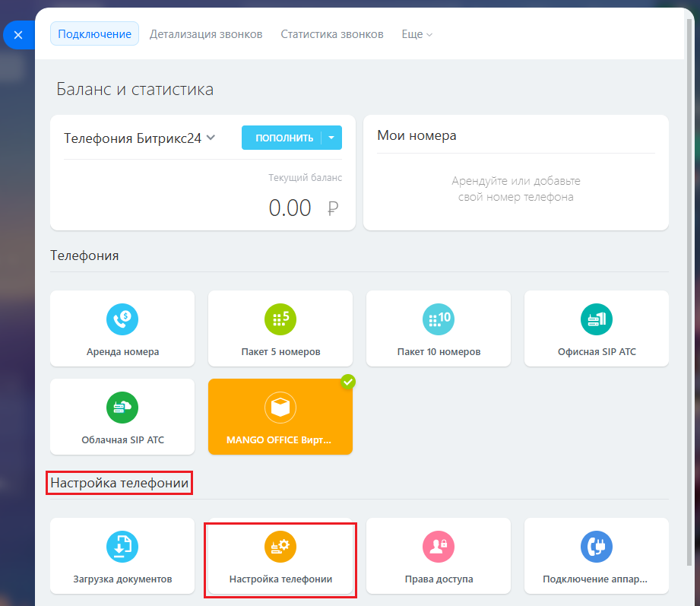
Task: Click the Пакет 10 номеров label
Action: (x=439, y=352)
